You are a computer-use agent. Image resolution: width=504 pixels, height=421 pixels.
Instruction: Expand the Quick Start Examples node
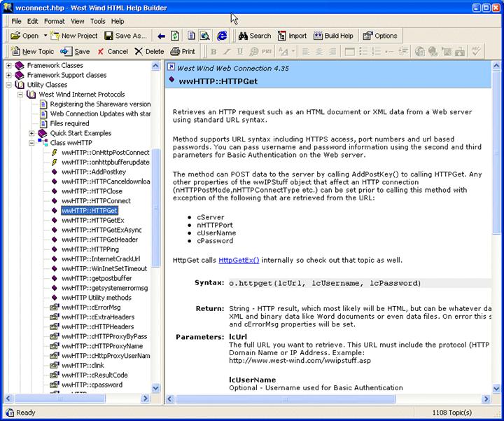(x=31, y=133)
